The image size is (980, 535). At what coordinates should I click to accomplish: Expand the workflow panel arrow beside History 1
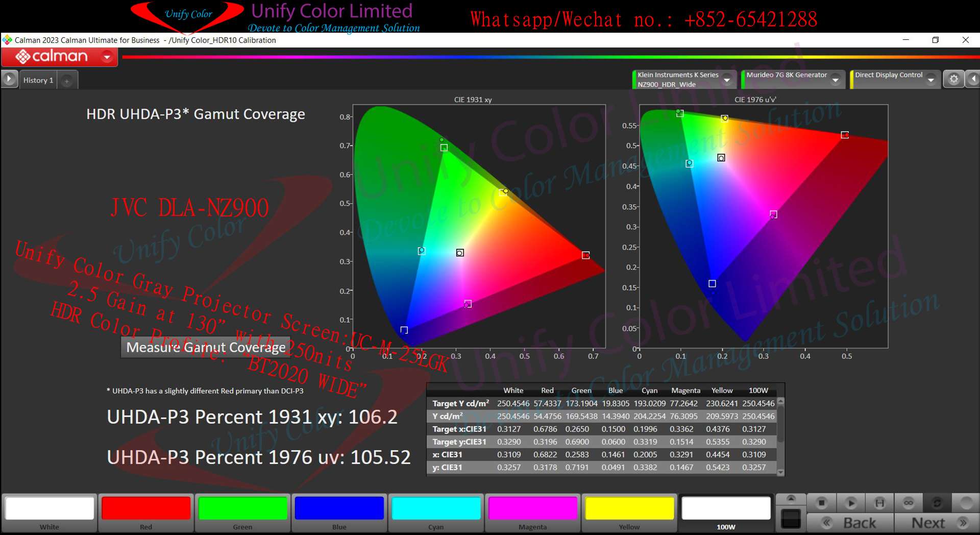pyautogui.click(x=9, y=80)
